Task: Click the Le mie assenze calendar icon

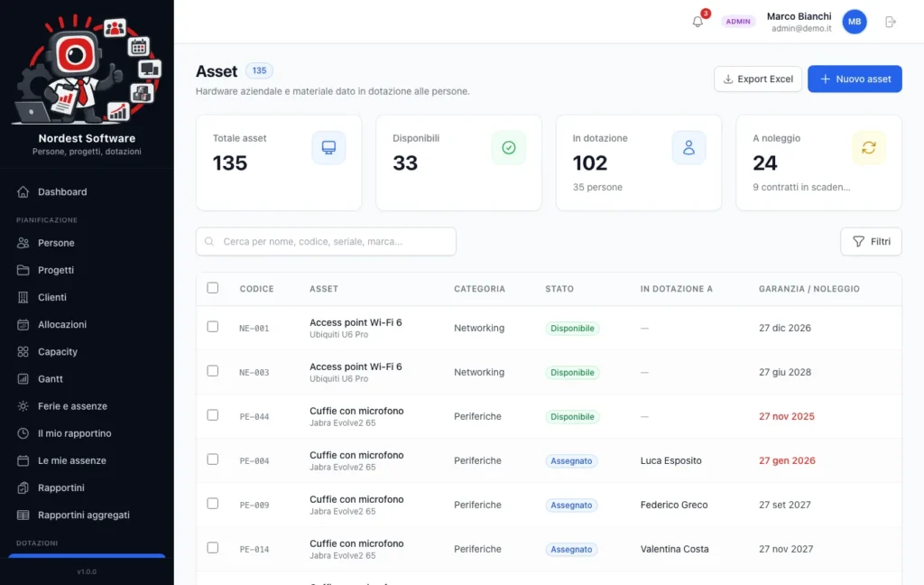Action: [x=23, y=460]
